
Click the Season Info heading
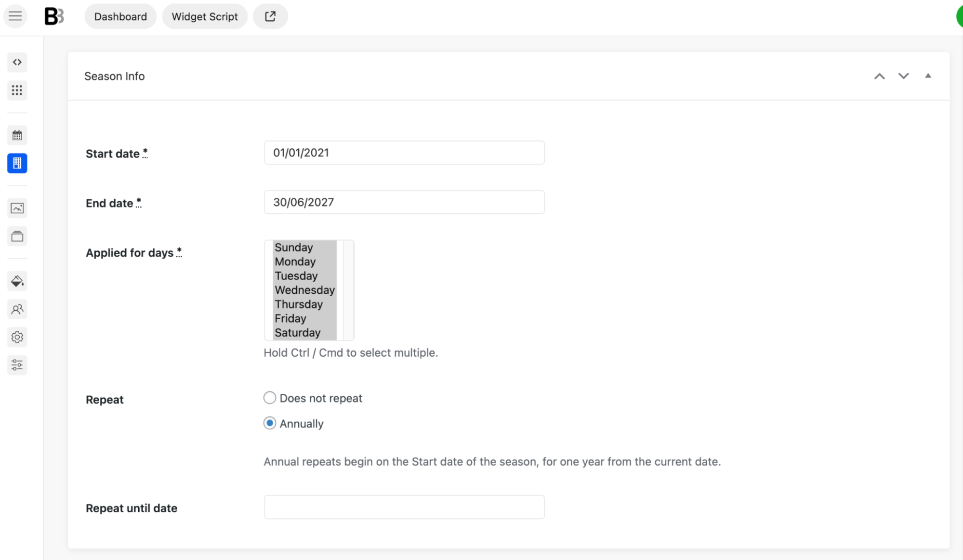point(115,76)
